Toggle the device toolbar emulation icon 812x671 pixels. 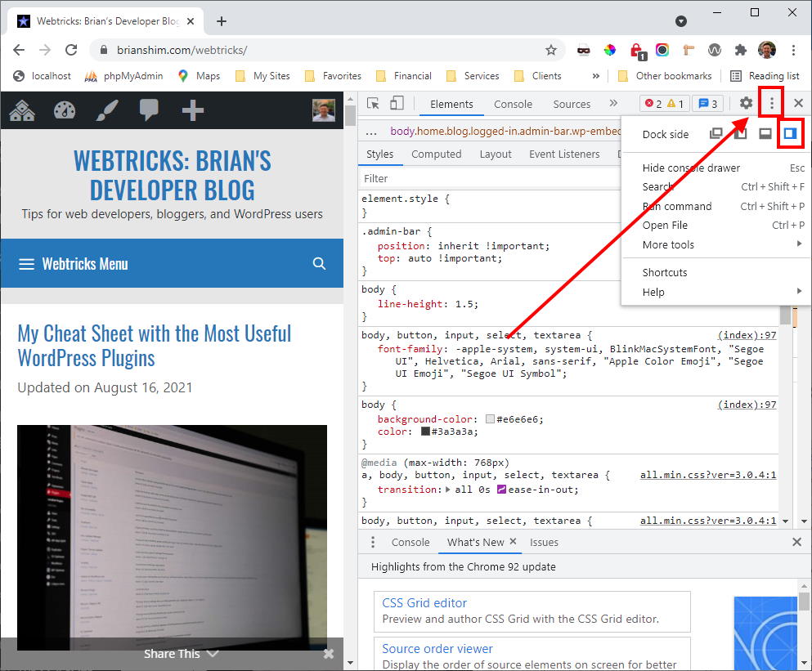click(397, 104)
